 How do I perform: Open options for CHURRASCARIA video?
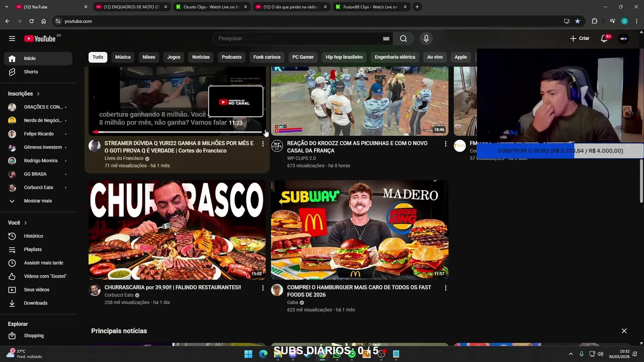click(x=263, y=288)
